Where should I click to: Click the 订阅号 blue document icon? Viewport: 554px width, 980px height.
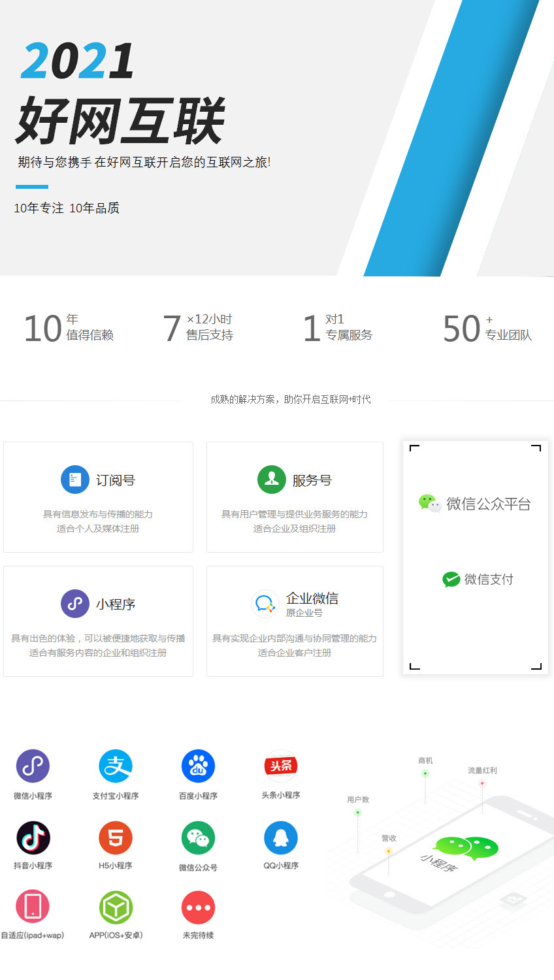(x=74, y=480)
